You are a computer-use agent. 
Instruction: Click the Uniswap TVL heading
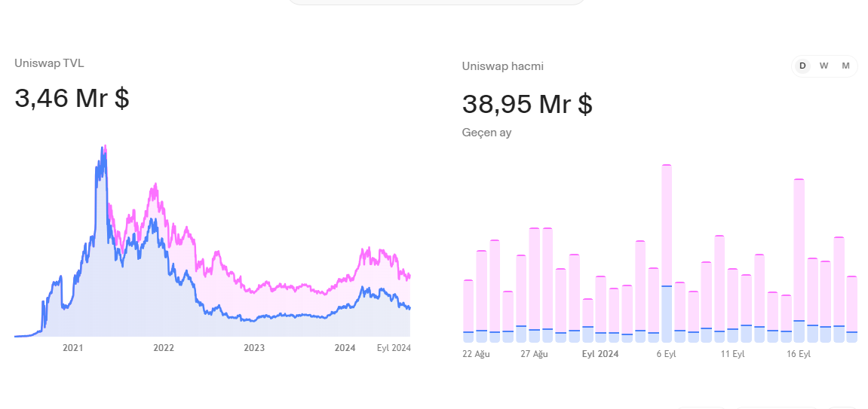[49, 63]
